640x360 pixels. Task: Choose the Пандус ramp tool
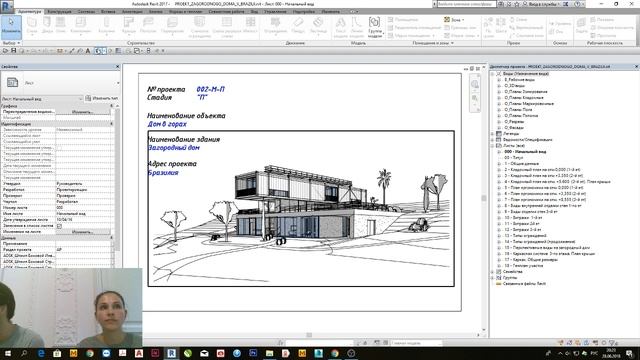click(298, 26)
